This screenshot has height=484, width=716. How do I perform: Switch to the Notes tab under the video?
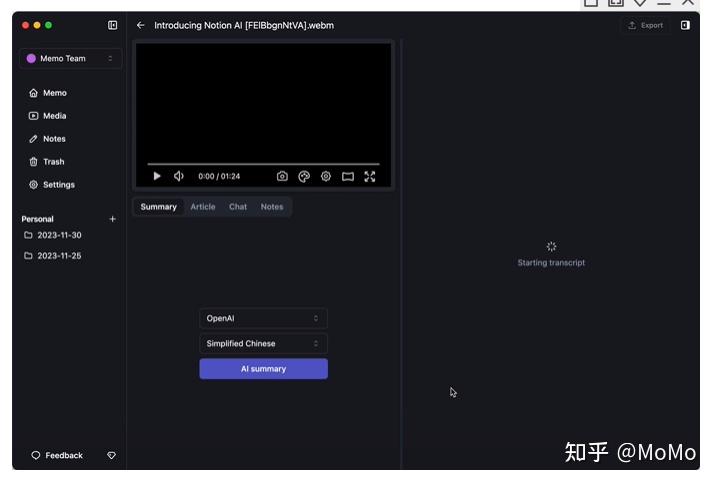pyautogui.click(x=272, y=207)
